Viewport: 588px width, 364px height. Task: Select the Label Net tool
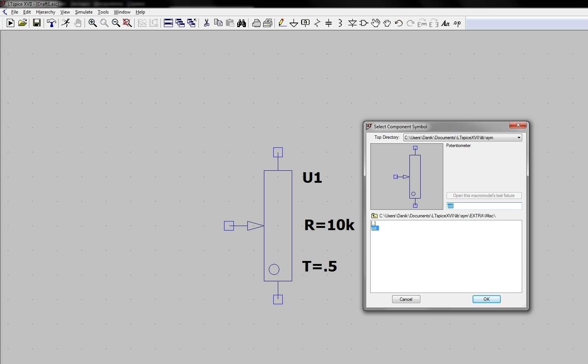pyautogui.click(x=306, y=23)
